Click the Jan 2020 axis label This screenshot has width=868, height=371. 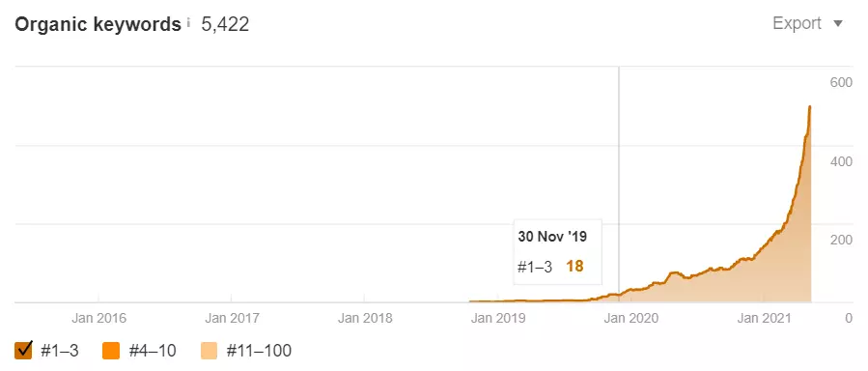[x=631, y=319]
